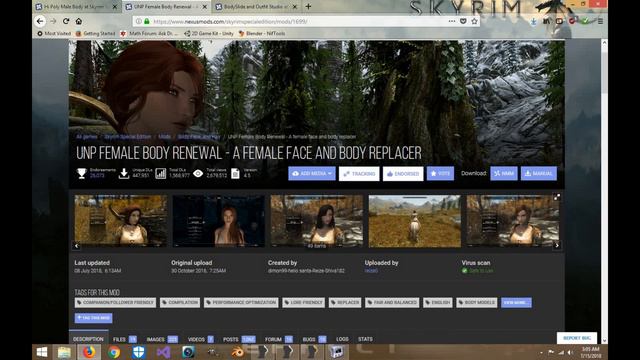Screen dimensions: 640x360
Task: Click the Performance Optimization tag
Action: [241, 302]
